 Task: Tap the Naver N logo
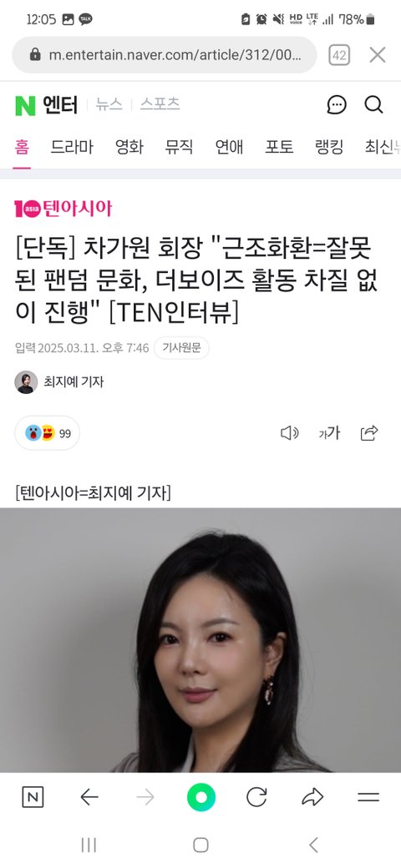25,105
